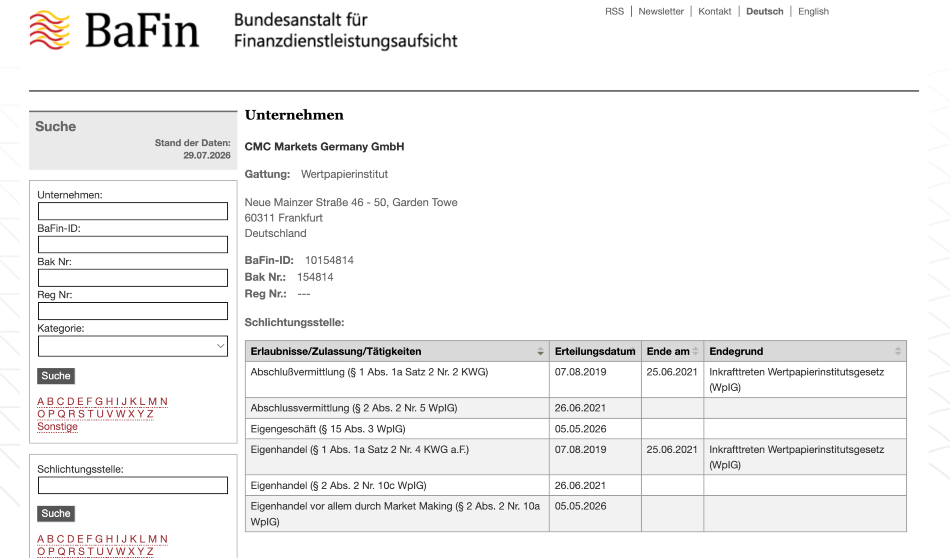Screen dimensions: 950x558
Task: Click the company name CMC Markets Germany GmbH
Action: click(324, 147)
